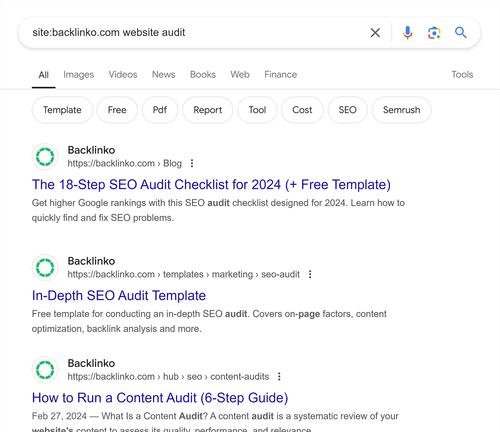Apply the SEO filter chip

(x=348, y=110)
